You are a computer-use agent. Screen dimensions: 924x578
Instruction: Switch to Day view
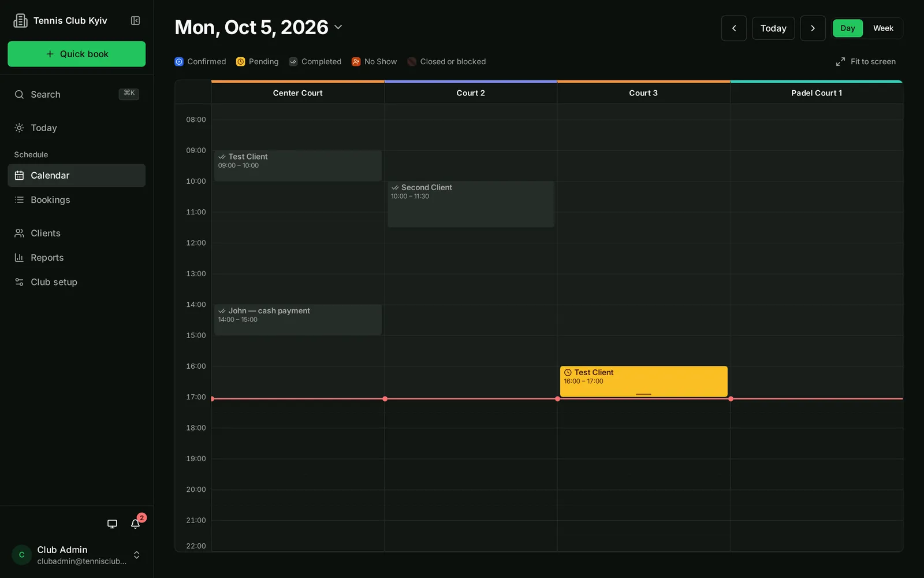pyautogui.click(x=848, y=28)
